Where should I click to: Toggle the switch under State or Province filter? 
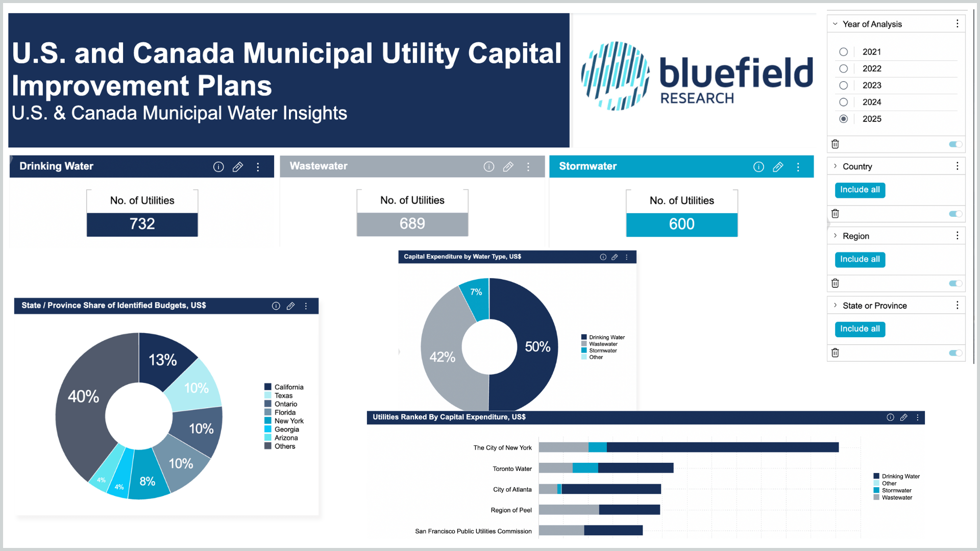click(x=955, y=353)
